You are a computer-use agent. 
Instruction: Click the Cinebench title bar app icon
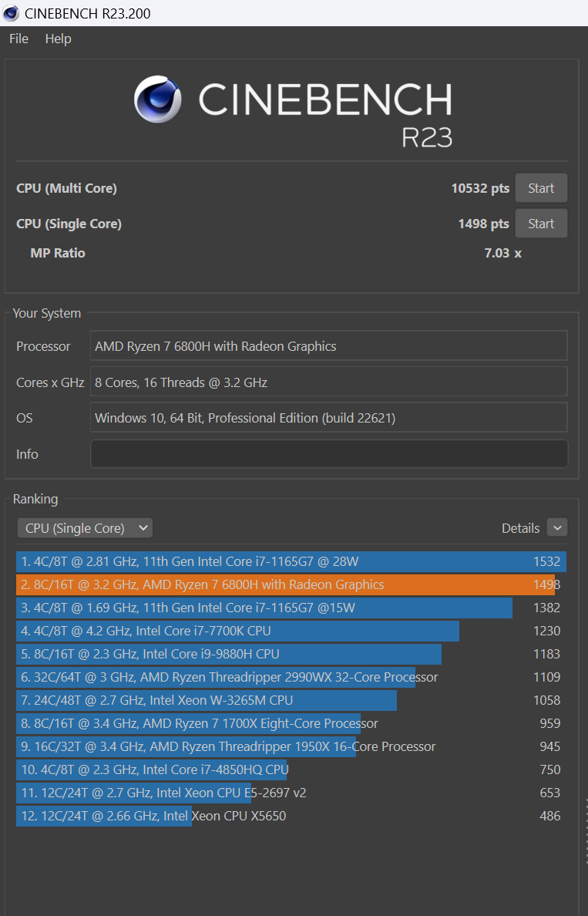[x=11, y=13]
